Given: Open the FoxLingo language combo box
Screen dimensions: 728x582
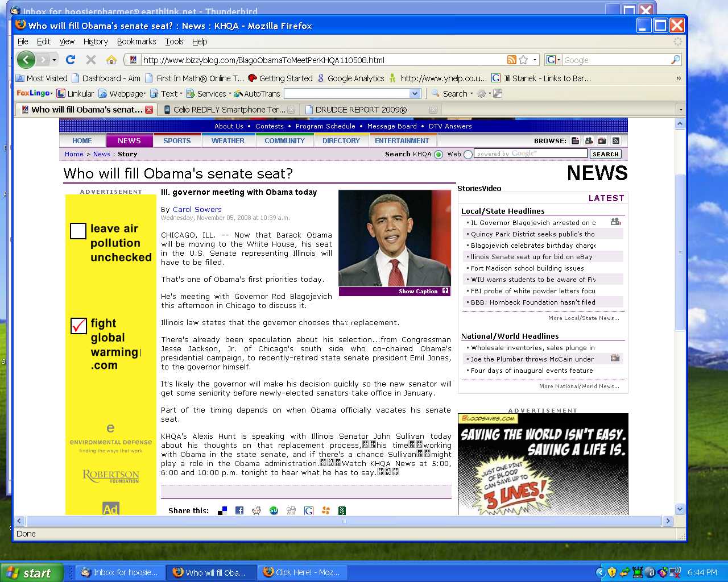Looking at the screenshot, I should tap(353, 94).
